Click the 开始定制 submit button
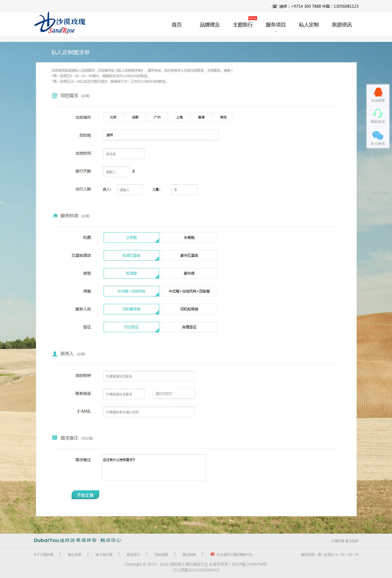392x578 pixels. pos(85,495)
